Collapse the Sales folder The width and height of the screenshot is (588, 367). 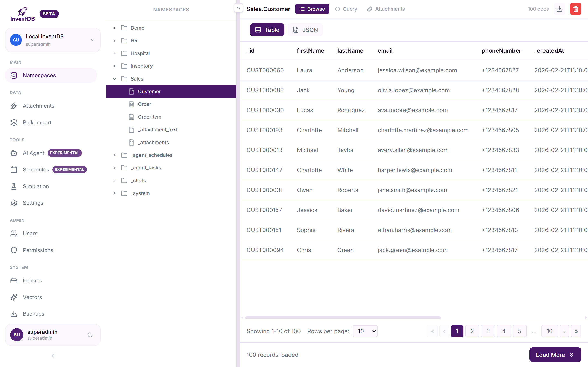(x=114, y=79)
